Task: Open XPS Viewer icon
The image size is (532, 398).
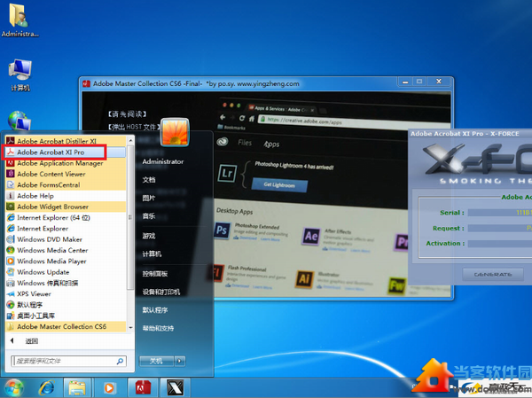Action: (x=11, y=293)
